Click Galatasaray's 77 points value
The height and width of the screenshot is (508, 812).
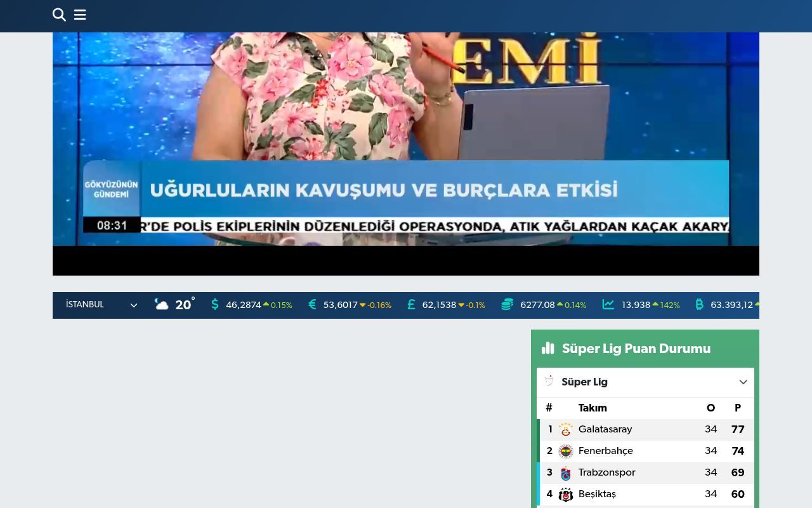[x=738, y=430]
